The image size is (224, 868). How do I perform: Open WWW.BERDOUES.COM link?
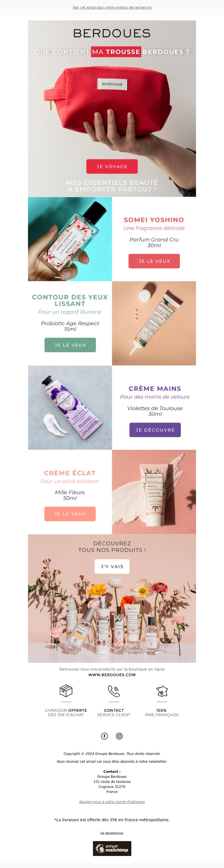[112, 675]
